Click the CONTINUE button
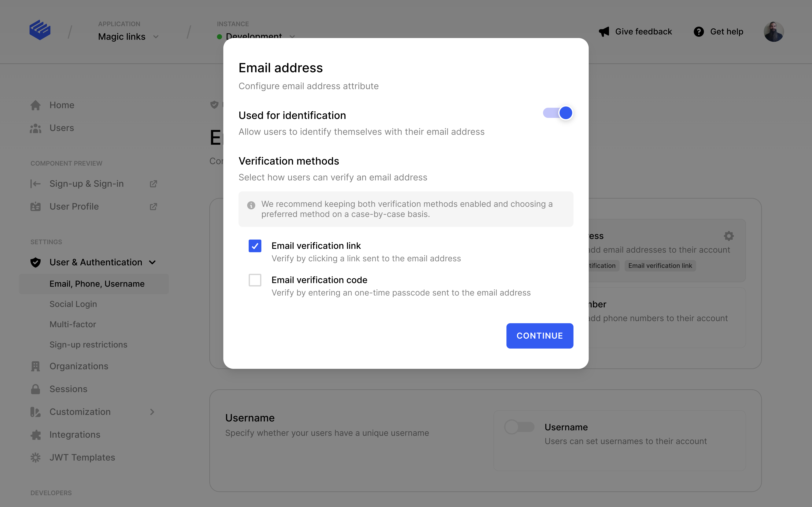The width and height of the screenshot is (812, 507). 540,336
